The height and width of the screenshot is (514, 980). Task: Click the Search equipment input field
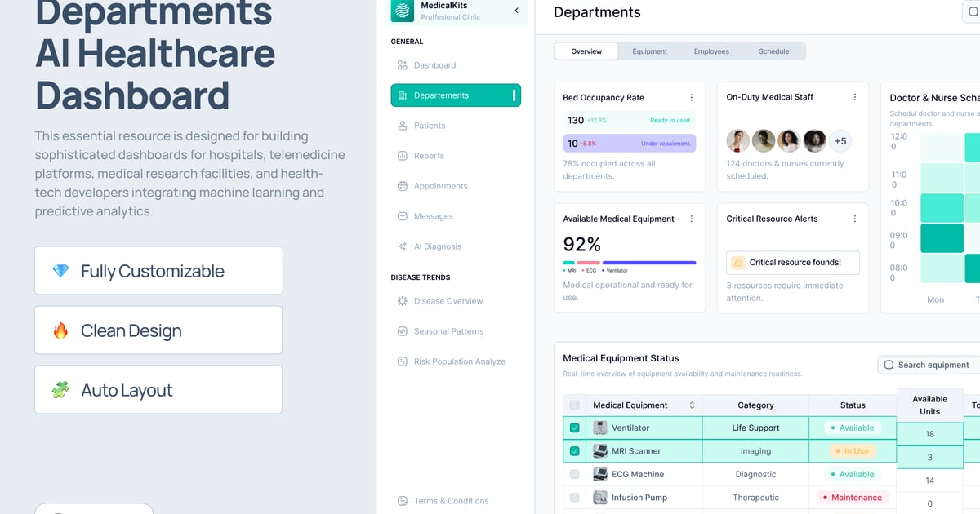coord(933,365)
